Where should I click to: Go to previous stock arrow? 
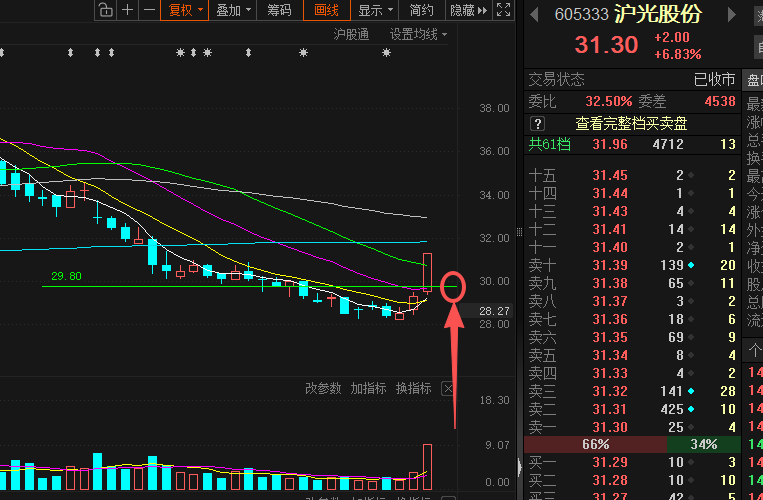(x=534, y=15)
